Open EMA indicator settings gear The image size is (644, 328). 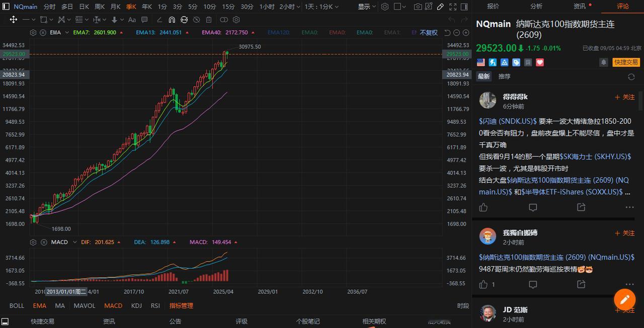pyautogui.click(x=33, y=32)
